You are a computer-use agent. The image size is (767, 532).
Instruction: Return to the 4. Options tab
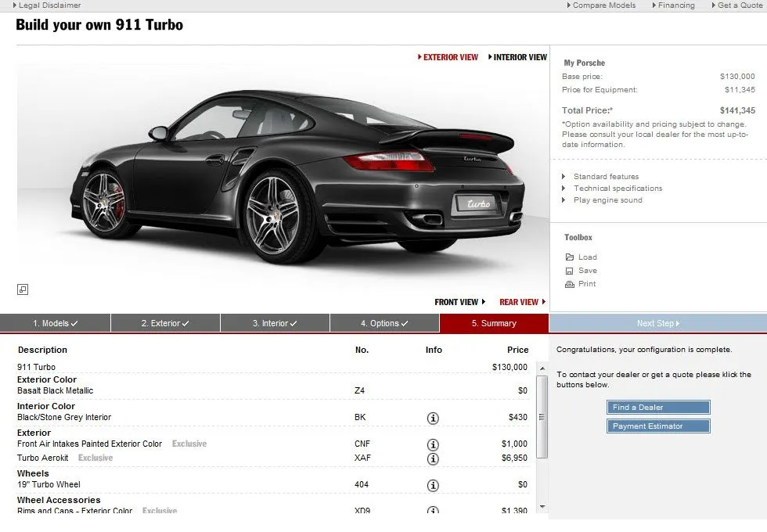point(384,323)
